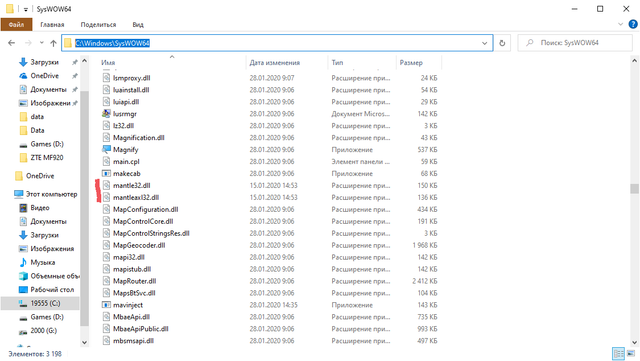
Task: Sort by the Размер column header
Action: tap(411, 62)
